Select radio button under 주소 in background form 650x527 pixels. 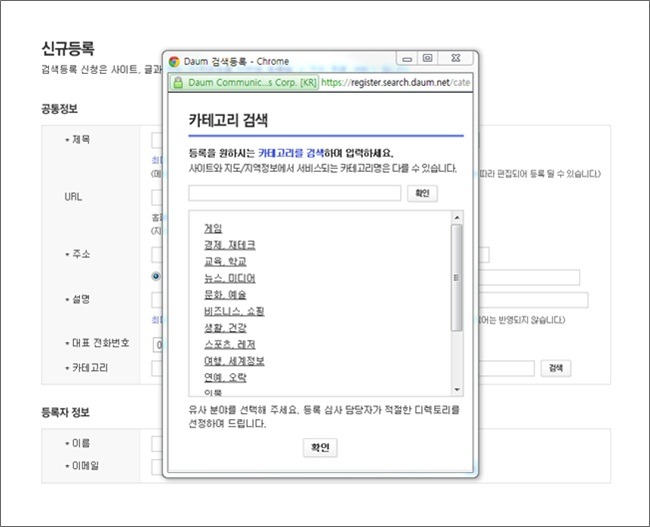point(156,276)
